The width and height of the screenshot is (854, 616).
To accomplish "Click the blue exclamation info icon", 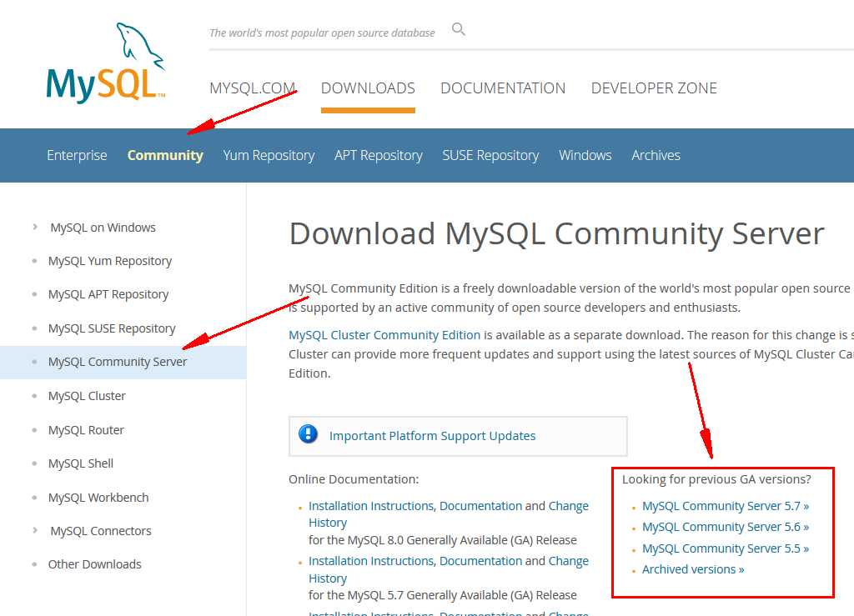I will (x=308, y=434).
